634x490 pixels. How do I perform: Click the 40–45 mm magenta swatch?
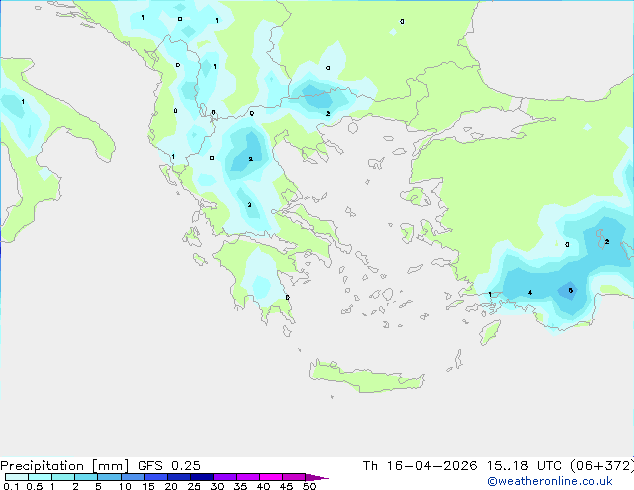[271, 477]
